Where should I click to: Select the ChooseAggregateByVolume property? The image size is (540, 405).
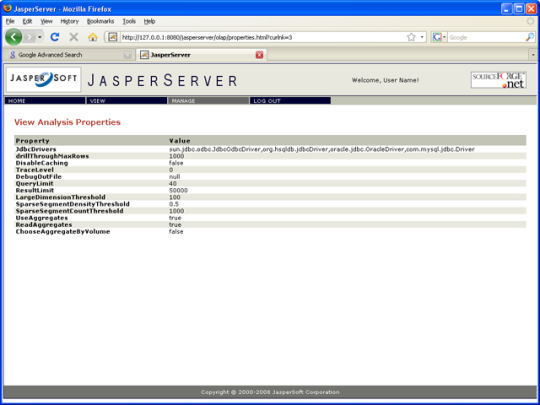click(63, 232)
